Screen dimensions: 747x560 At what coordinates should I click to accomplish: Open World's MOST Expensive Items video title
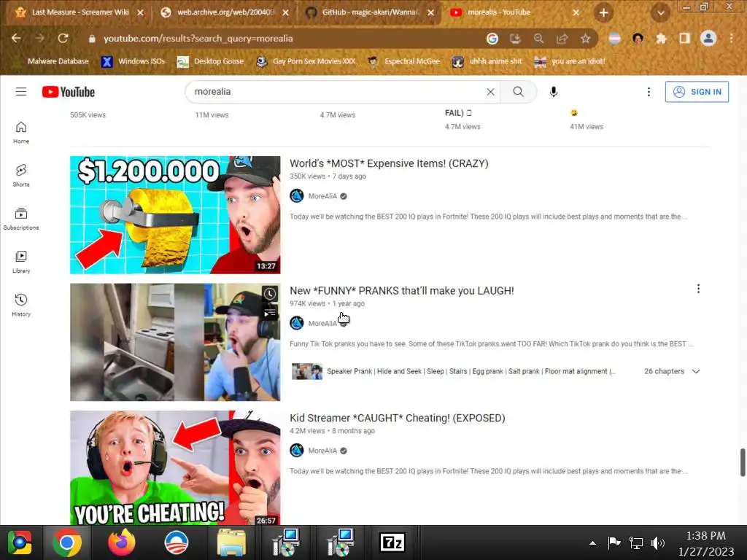[x=389, y=163]
